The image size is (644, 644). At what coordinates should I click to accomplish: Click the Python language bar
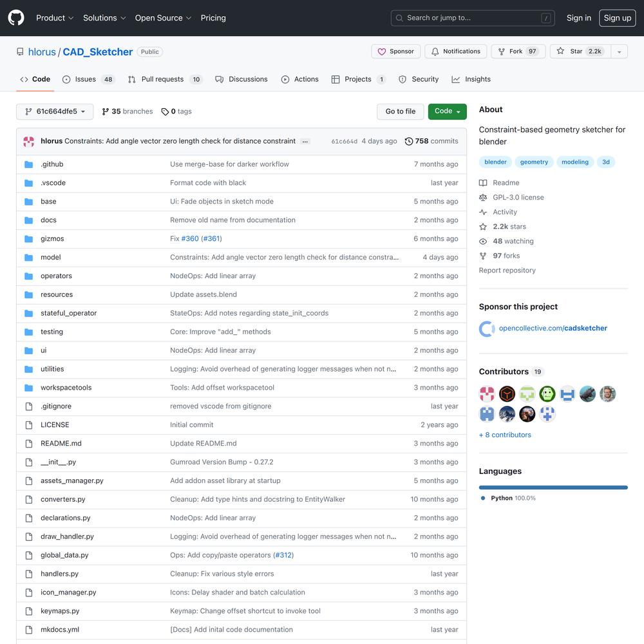pyautogui.click(x=553, y=488)
